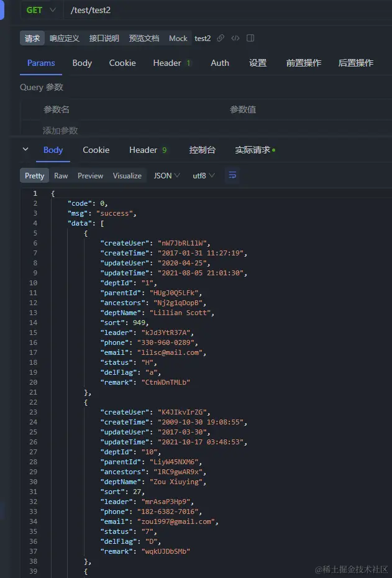Click the "wqkUJDbSMb" remark value
This screenshot has width=392, height=578.
pos(166,552)
